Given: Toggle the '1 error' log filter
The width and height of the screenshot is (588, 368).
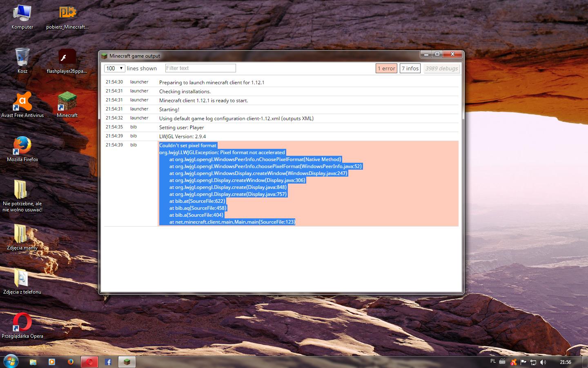Looking at the screenshot, I should click(x=386, y=68).
